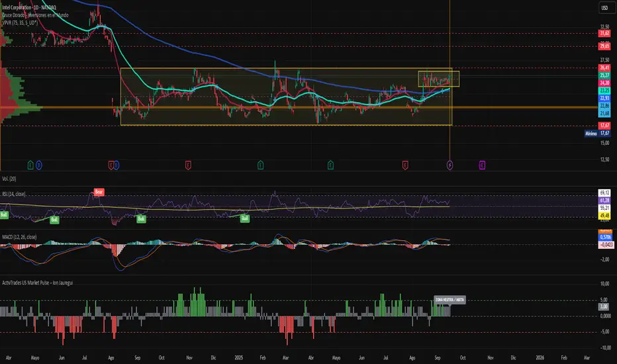
Task: Click the 3,00 Market Pulse value
Action: [604, 306]
